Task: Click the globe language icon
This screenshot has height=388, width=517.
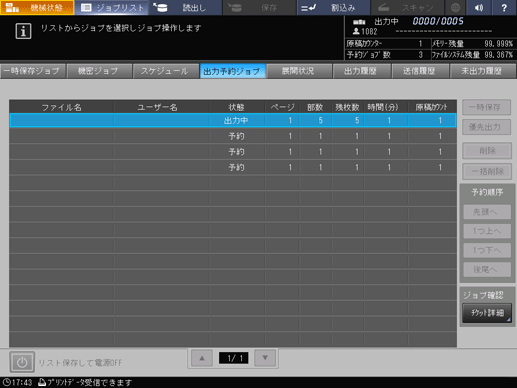Action: (x=455, y=7)
